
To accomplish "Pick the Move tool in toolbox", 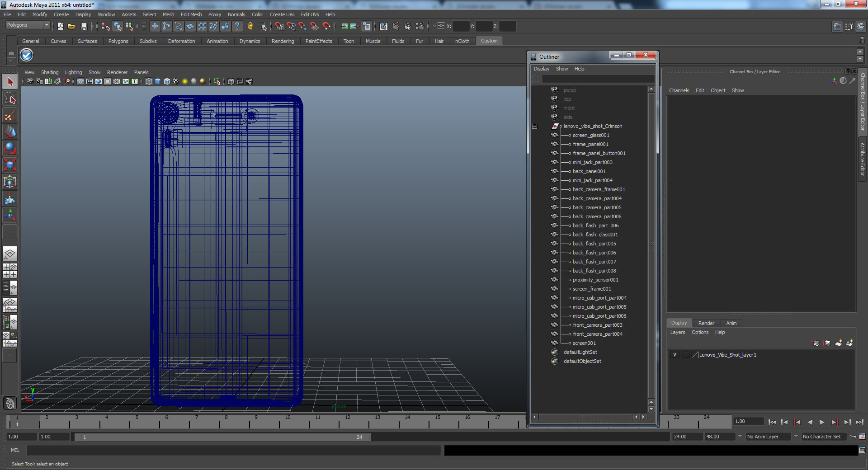I will pyautogui.click(x=10, y=132).
